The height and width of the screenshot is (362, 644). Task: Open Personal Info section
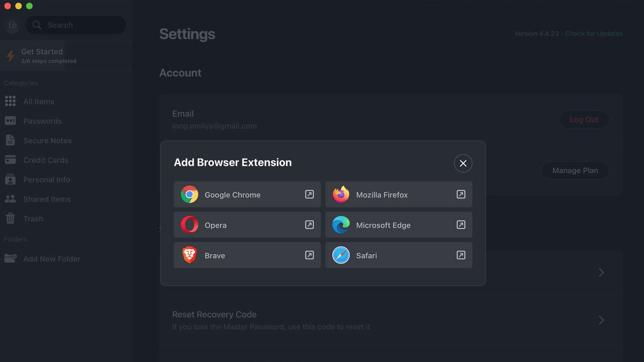point(47,179)
